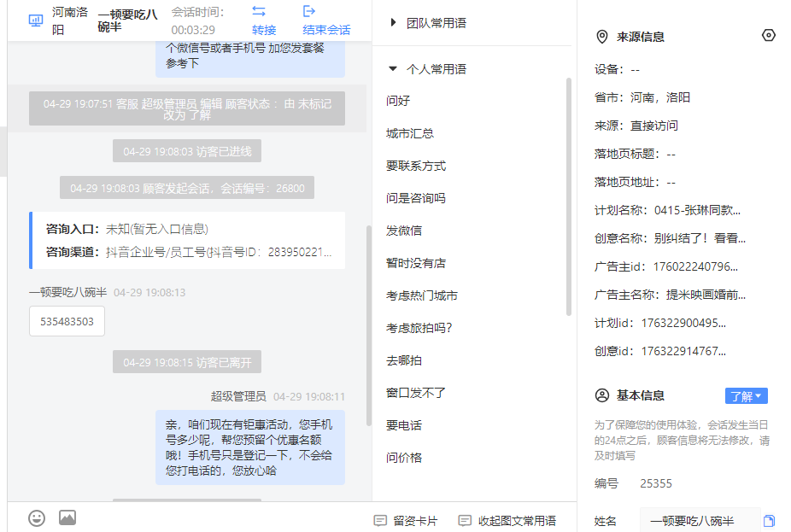This screenshot has height=532, width=791.
Task: Click 收起图文常用语 button
Action: pos(507,520)
